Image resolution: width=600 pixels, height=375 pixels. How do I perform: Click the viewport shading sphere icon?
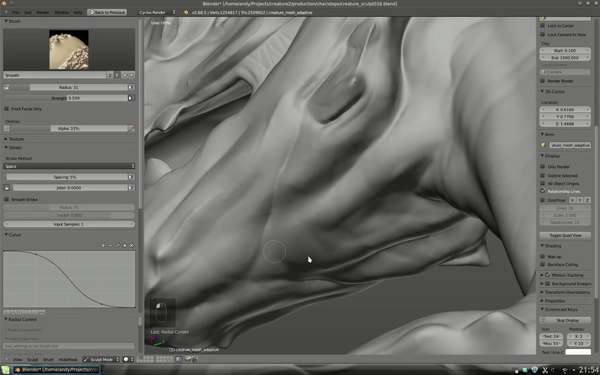point(126,359)
